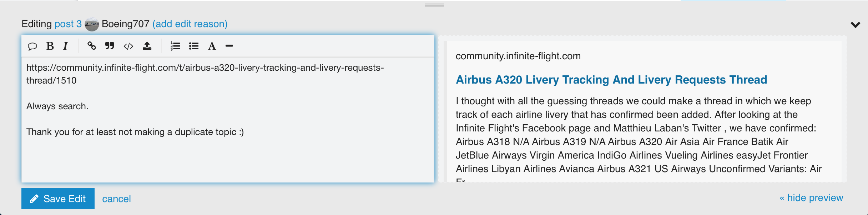Click the composer resize grip handle
Viewport: 868px width, 215px height.
pos(434,5)
